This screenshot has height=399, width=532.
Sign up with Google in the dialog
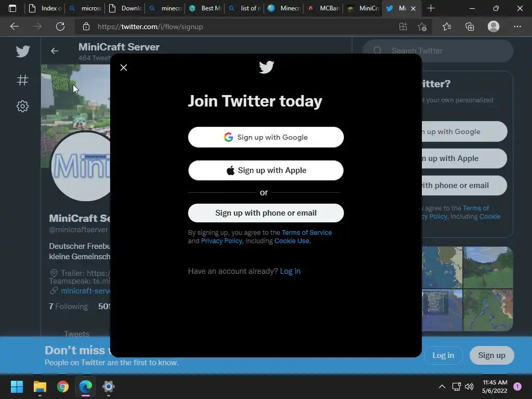coord(265,137)
